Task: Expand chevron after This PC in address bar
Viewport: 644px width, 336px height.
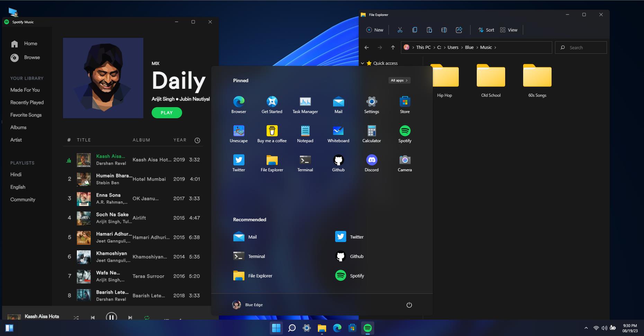Action: [434, 48]
